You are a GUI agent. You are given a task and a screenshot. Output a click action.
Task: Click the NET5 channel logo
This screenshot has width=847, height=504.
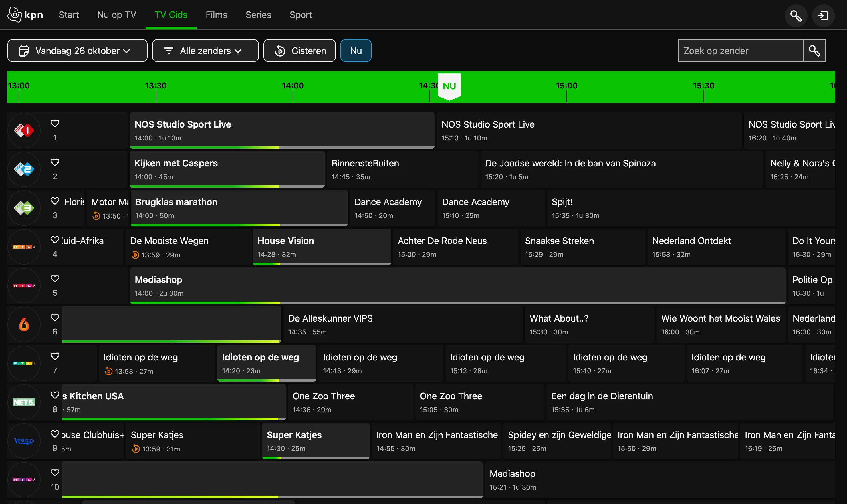pyautogui.click(x=24, y=402)
